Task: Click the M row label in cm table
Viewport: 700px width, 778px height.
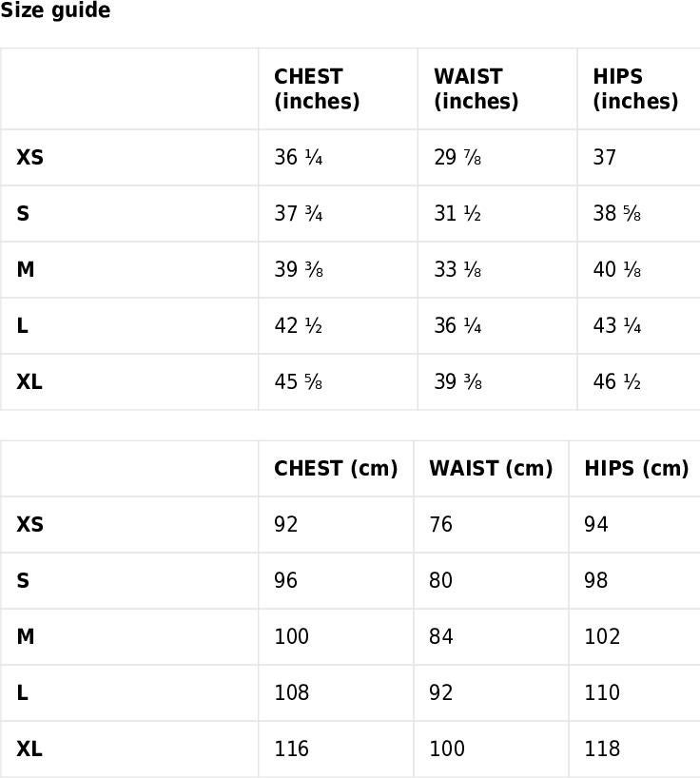Action: click(26, 636)
